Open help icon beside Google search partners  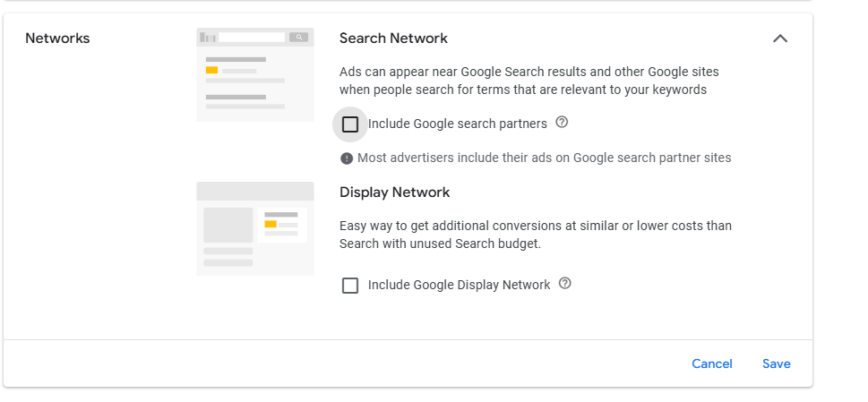pyautogui.click(x=562, y=123)
